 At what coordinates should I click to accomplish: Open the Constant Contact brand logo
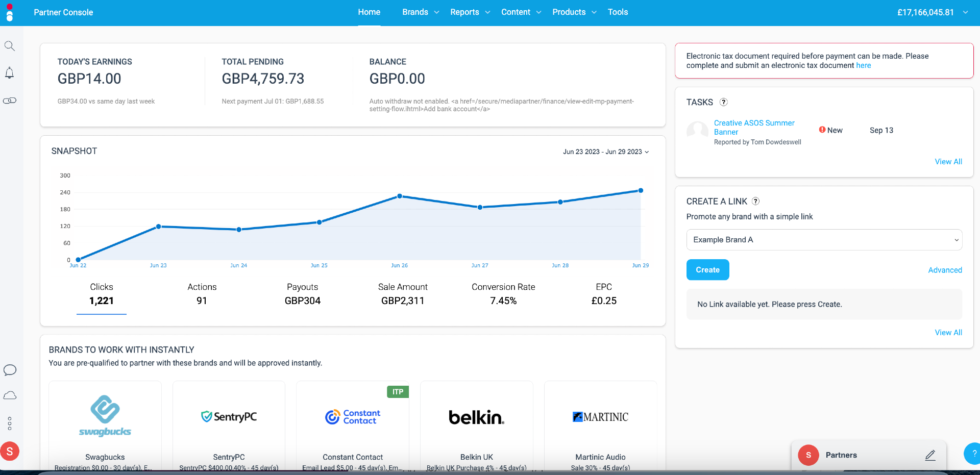pyautogui.click(x=353, y=417)
